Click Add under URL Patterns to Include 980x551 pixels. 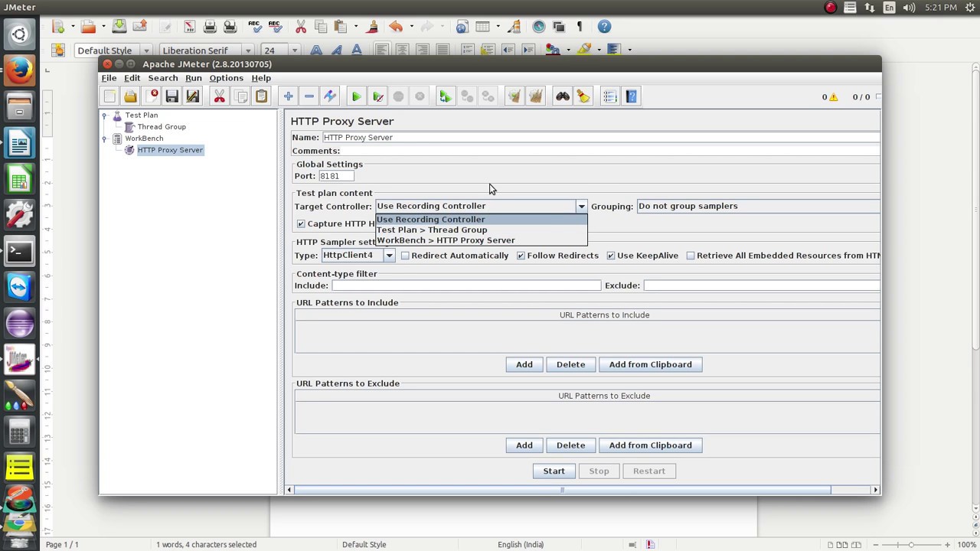click(x=524, y=365)
